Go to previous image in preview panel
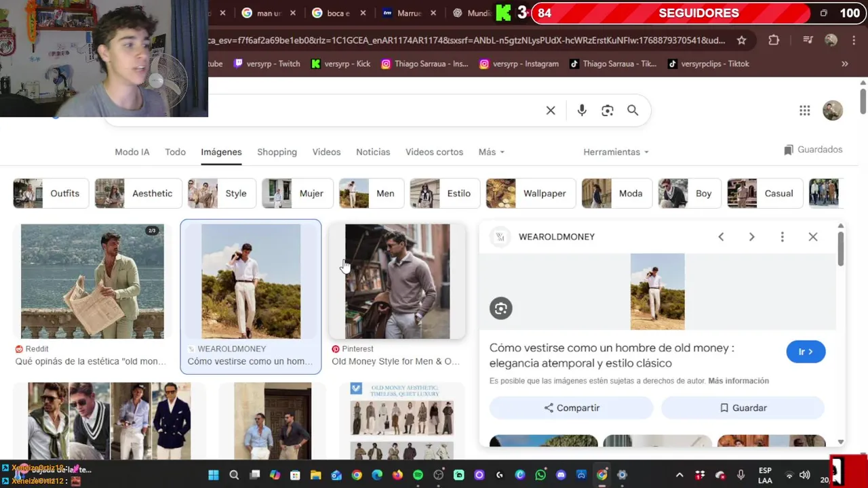Screen dimensions: 868x488 (721, 237)
